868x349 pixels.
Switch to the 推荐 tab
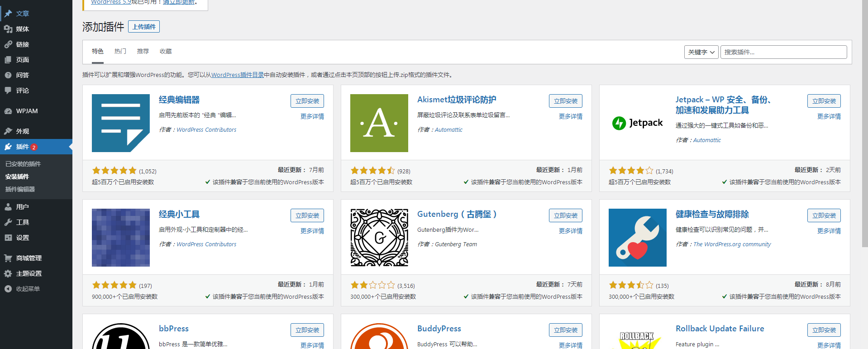pyautogui.click(x=143, y=52)
